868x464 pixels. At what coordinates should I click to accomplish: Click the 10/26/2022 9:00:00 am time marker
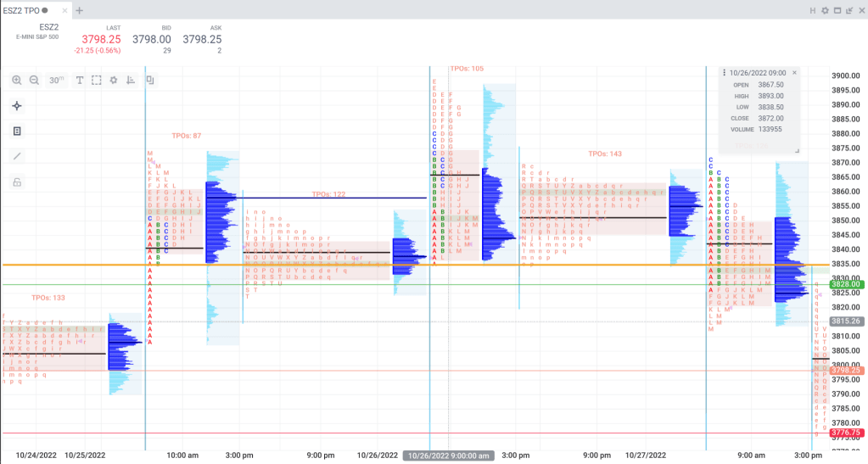click(448, 456)
